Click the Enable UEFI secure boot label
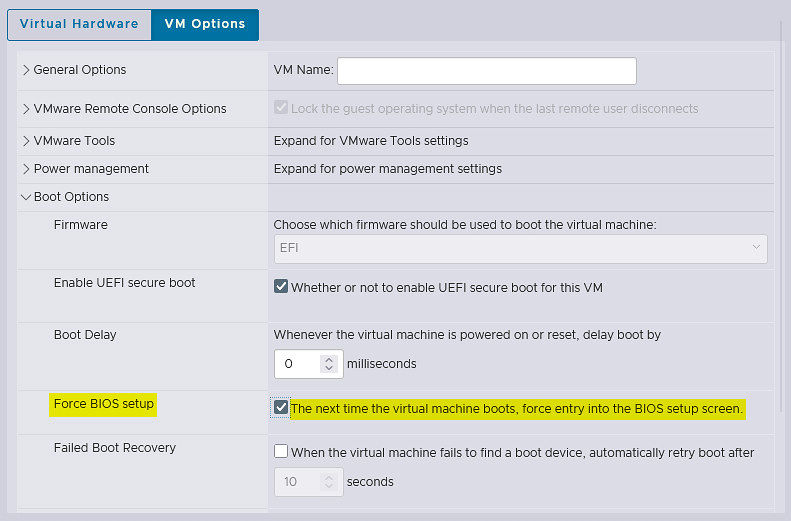Image resolution: width=791 pixels, height=521 pixels. click(124, 283)
